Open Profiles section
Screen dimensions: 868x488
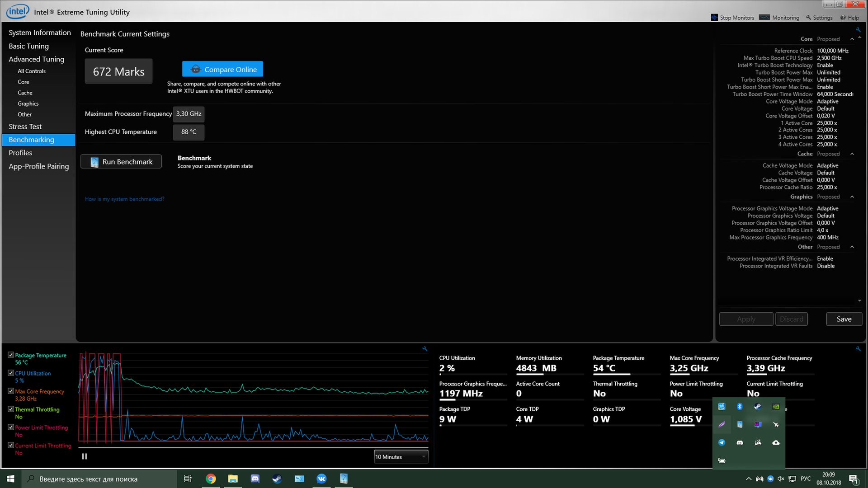[x=20, y=153]
